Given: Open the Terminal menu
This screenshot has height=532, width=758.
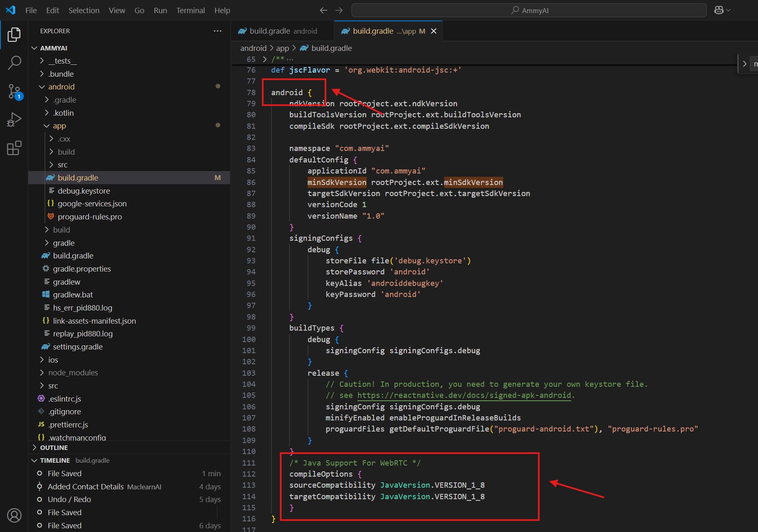Looking at the screenshot, I should [190, 10].
